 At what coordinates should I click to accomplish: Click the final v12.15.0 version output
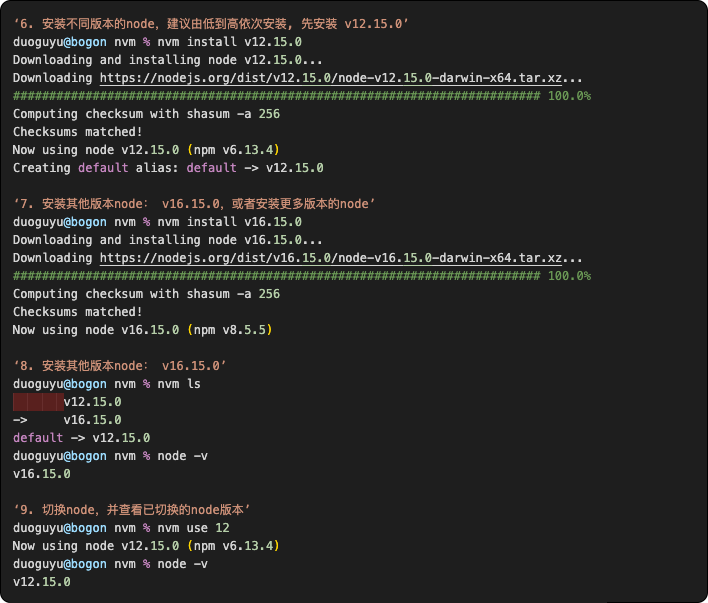tap(42, 582)
